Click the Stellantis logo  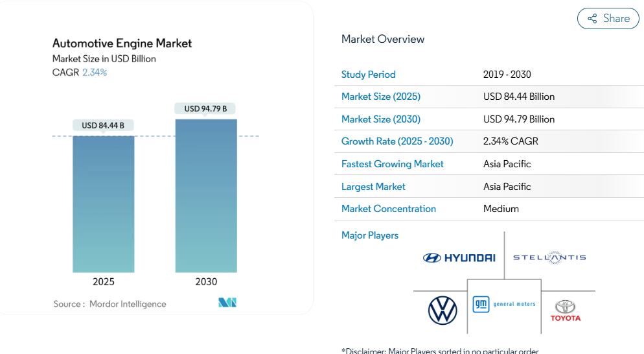click(549, 257)
